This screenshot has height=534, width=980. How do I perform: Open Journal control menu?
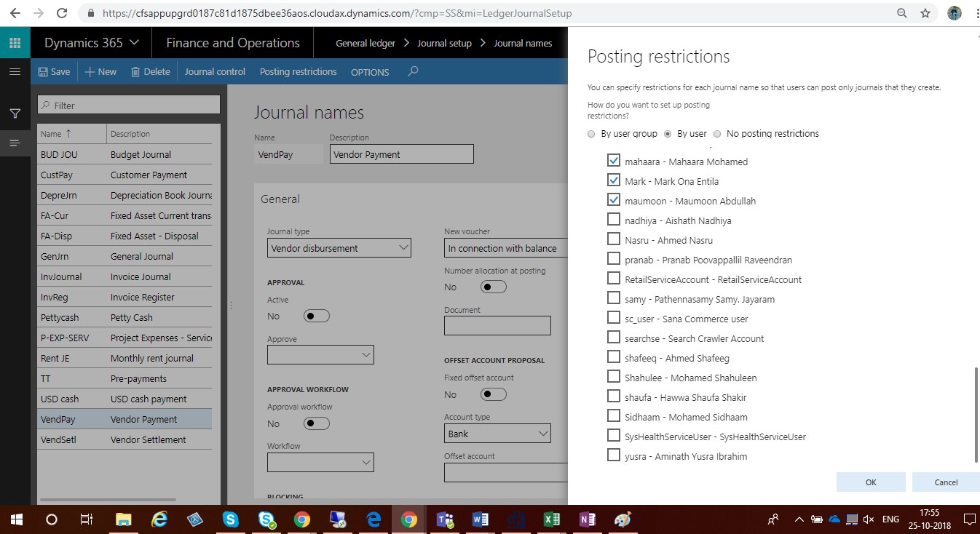tap(215, 71)
